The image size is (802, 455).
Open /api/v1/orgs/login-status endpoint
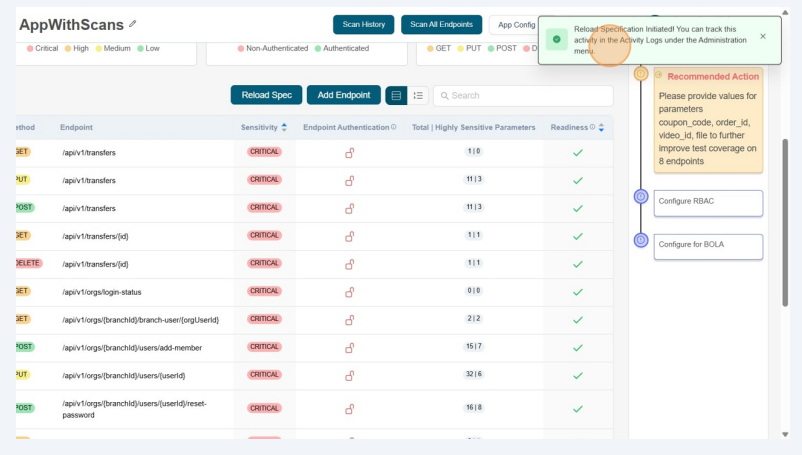click(x=102, y=292)
